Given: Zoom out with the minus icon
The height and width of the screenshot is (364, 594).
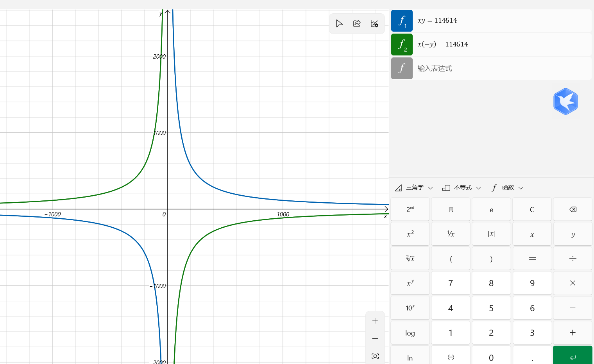Looking at the screenshot, I should click(375, 338).
